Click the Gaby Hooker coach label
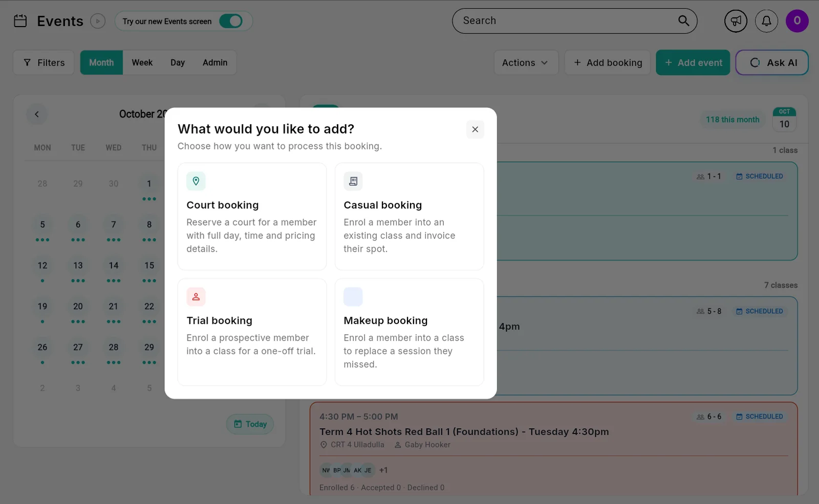Image resolution: width=819 pixels, height=504 pixels. point(422,445)
